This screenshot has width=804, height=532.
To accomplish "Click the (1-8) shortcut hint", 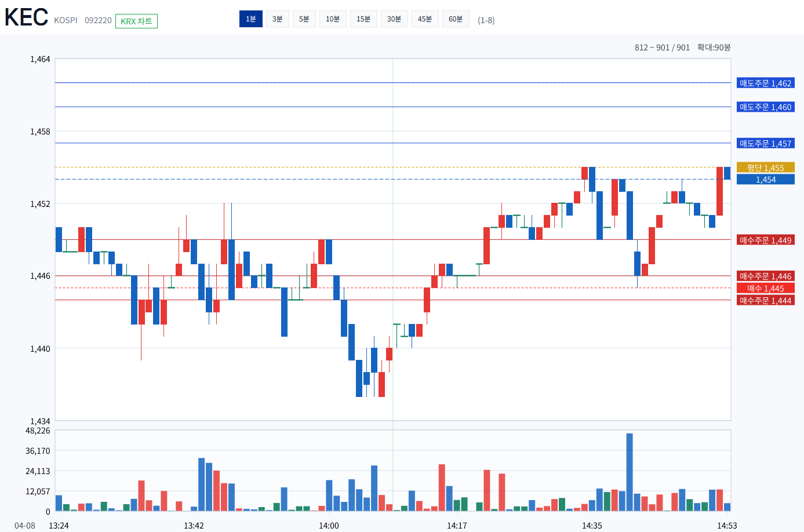I will click(486, 20).
